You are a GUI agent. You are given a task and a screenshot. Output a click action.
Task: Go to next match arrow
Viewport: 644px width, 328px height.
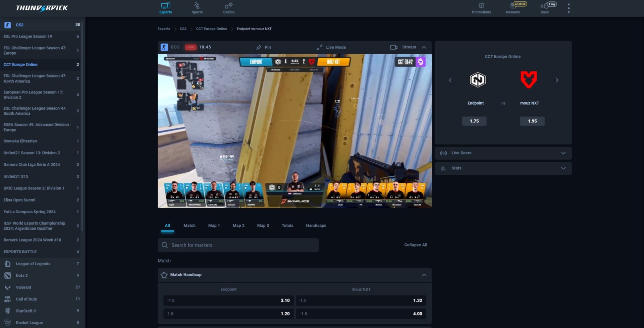coord(557,80)
